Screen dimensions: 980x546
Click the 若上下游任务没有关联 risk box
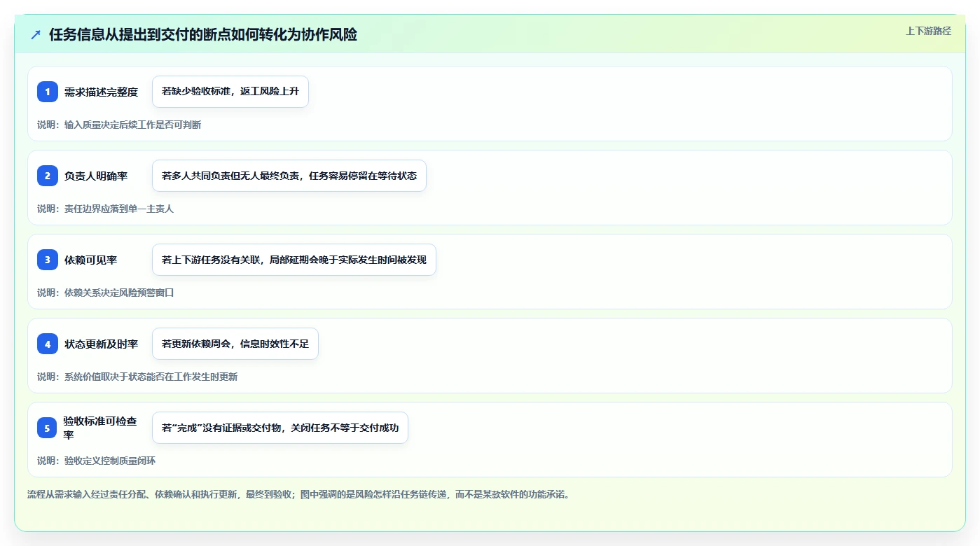[x=294, y=260]
